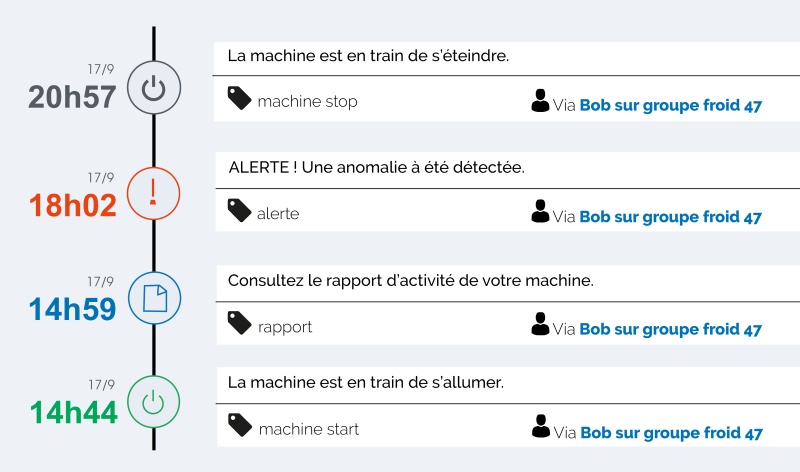Screen dimensions: 800x472
Task: Select the 18h02 alert timestamp
Action: 72,205
